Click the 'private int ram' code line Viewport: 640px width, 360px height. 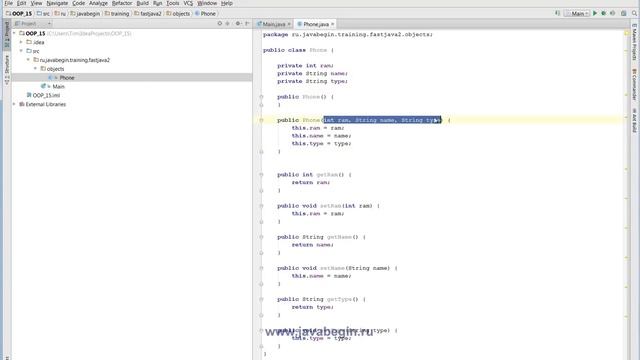coord(305,66)
